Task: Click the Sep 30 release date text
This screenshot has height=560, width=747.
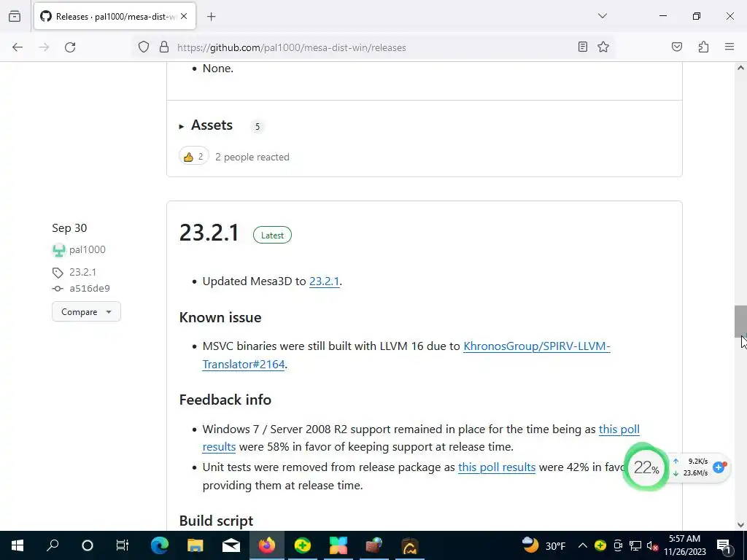Action: (69, 228)
